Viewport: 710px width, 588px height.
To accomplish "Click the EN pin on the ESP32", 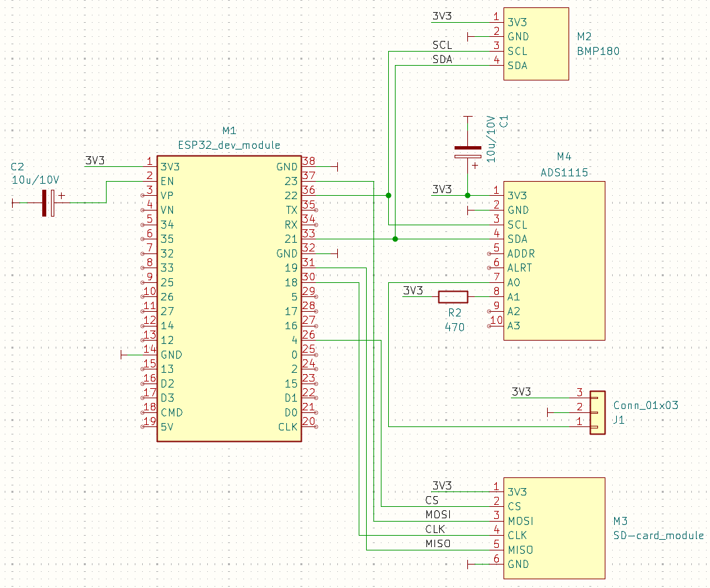I will (x=167, y=181).
